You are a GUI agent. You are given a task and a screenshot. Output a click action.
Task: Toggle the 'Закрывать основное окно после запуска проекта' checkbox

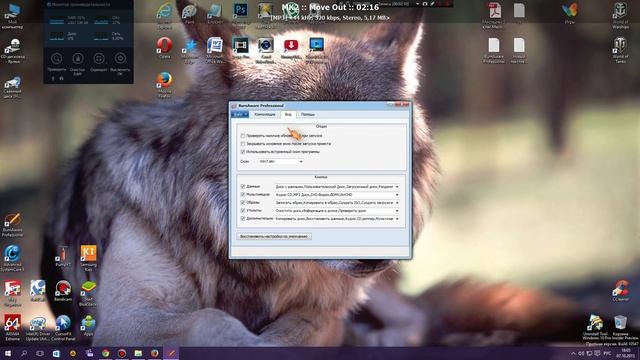click(x=243, y=144)
